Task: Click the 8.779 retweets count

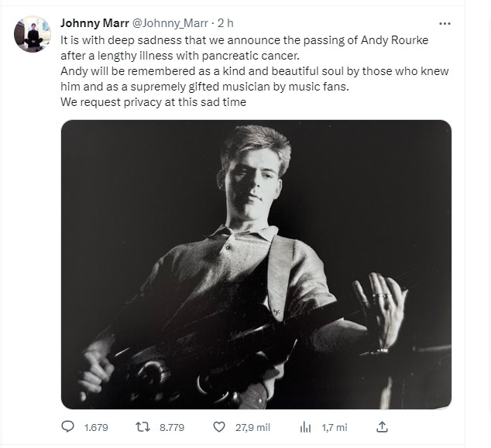Action: click(x=171, y=426)
